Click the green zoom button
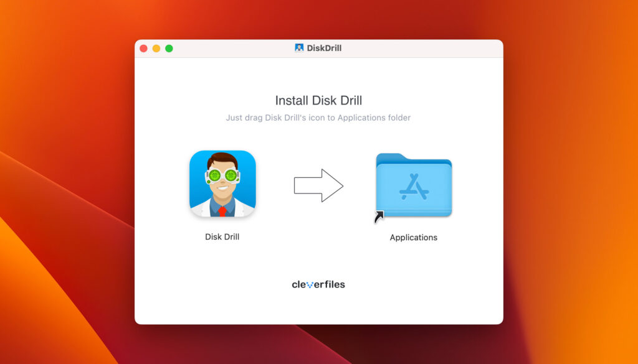The width and height of the screenshot is (638, 364). tap(169, 47)
